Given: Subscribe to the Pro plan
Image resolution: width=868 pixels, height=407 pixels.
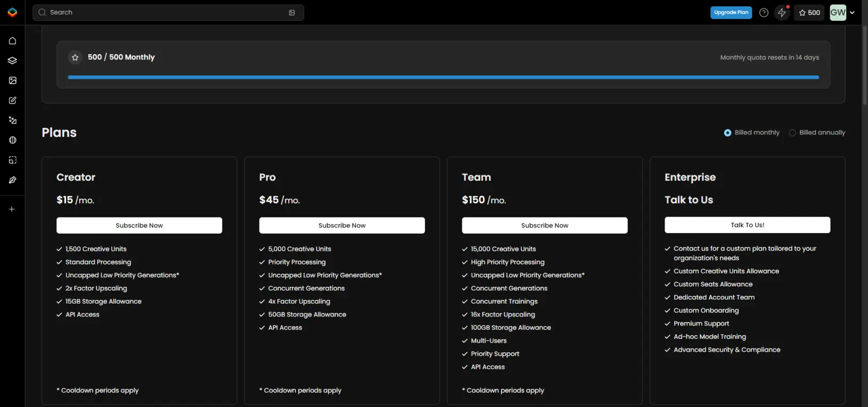Looking at the screenshot, I should point(342,226).
